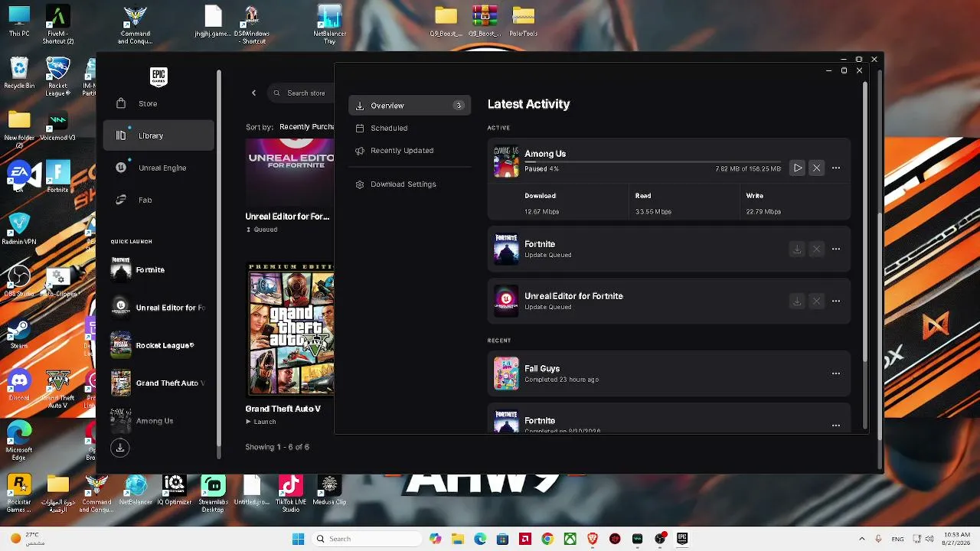Launch Grand Theft Auto V from Quick Launch
The height and width of the screenshot is (551, 980).
point(158,383)
